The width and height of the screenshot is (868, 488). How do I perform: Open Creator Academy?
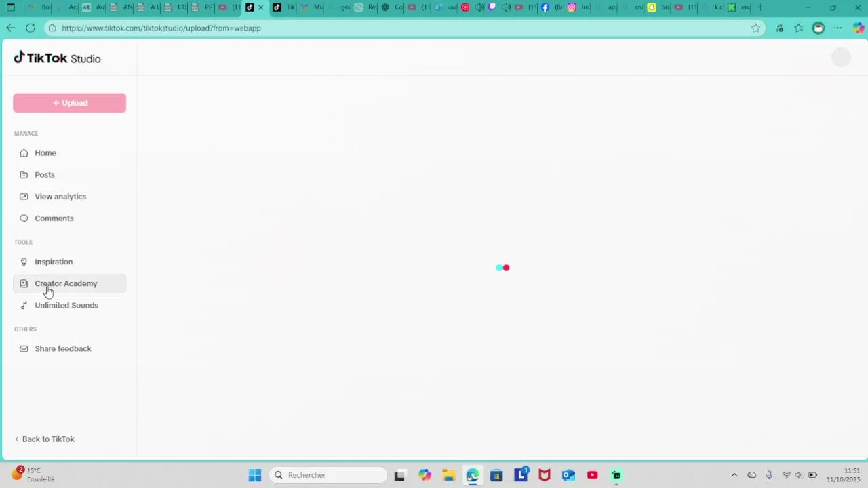(69, 283)
